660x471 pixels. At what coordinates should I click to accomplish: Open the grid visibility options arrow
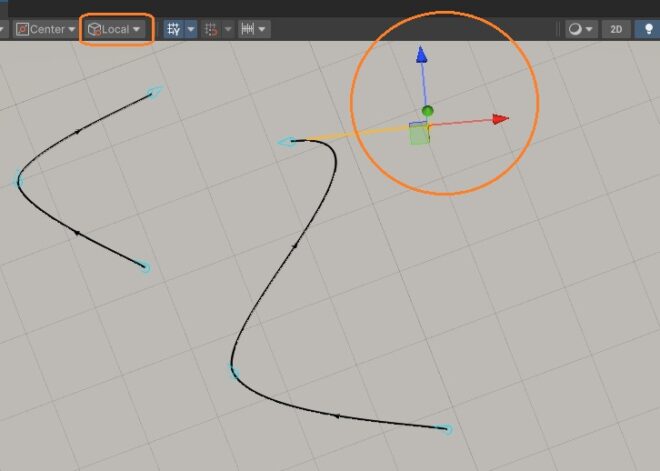point(190,29)
